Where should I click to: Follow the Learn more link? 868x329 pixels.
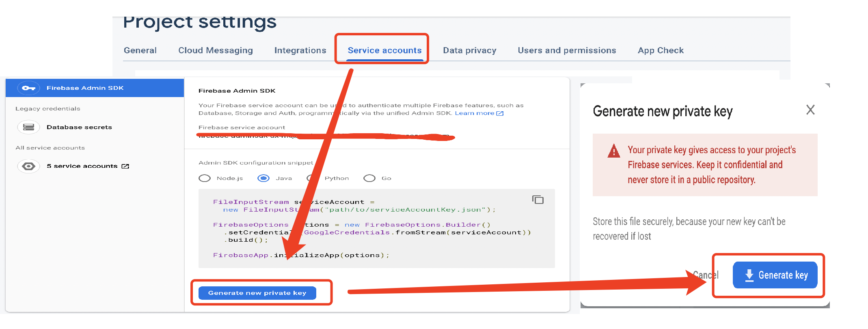[x=474, y=113]
